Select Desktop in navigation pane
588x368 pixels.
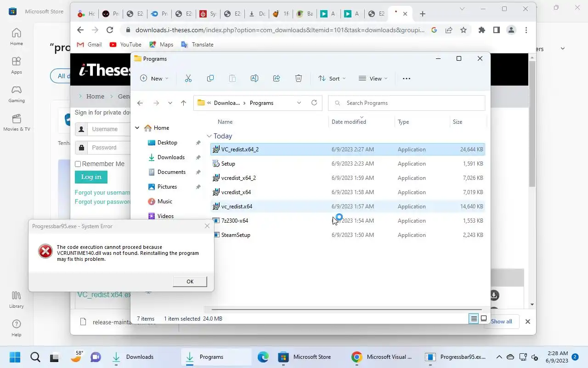tap(167, 143)
